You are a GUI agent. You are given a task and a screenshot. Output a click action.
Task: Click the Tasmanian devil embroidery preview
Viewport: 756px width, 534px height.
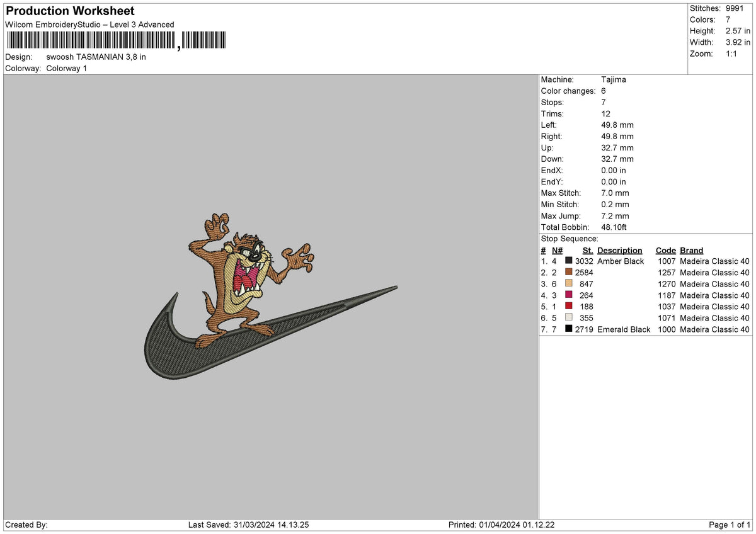coord(271,297)
